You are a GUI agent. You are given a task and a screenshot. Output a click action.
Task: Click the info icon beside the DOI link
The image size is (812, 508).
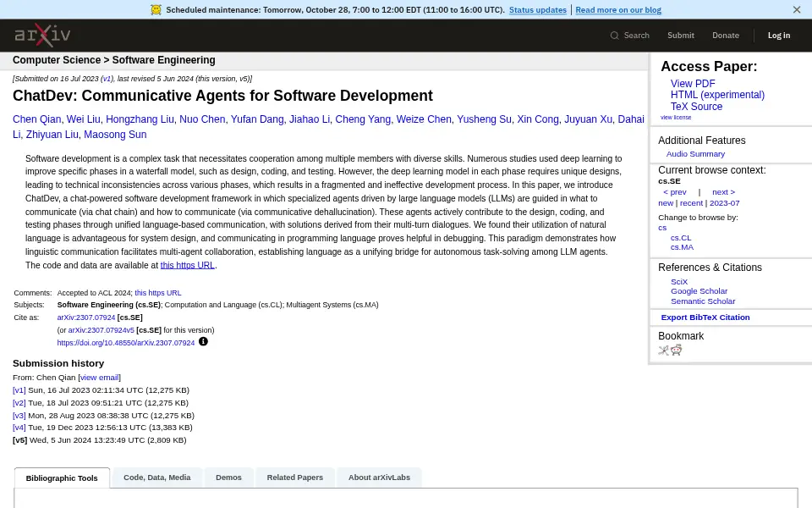tap(203, 341)
